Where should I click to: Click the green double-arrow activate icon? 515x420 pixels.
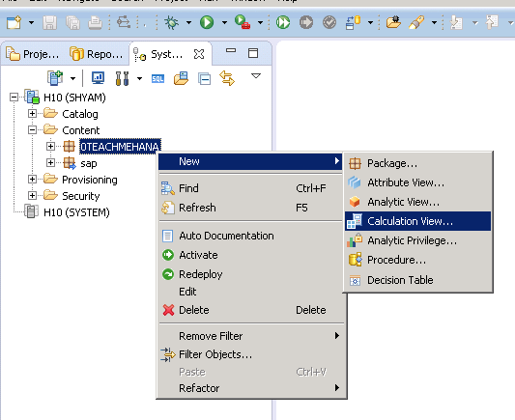pos(283,22)
